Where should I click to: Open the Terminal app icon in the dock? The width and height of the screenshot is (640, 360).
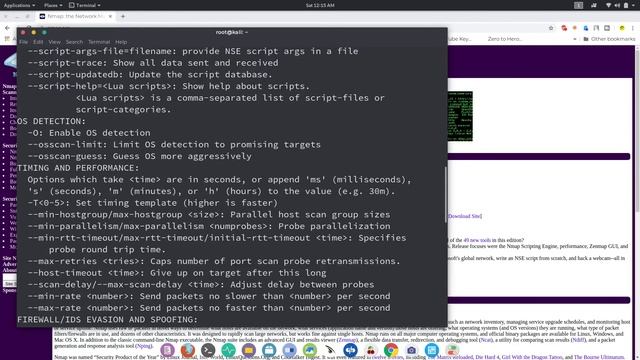(x=208, y=350)
